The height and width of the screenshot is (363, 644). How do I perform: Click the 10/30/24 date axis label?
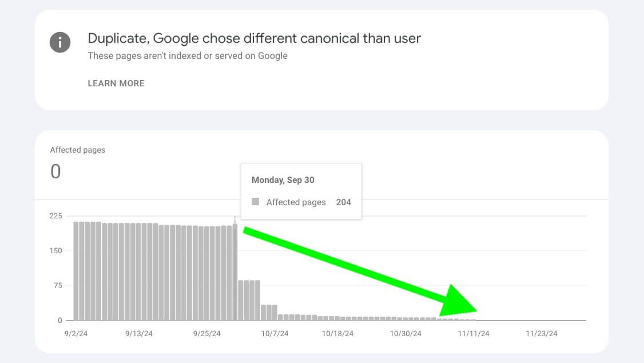(406, 334)
